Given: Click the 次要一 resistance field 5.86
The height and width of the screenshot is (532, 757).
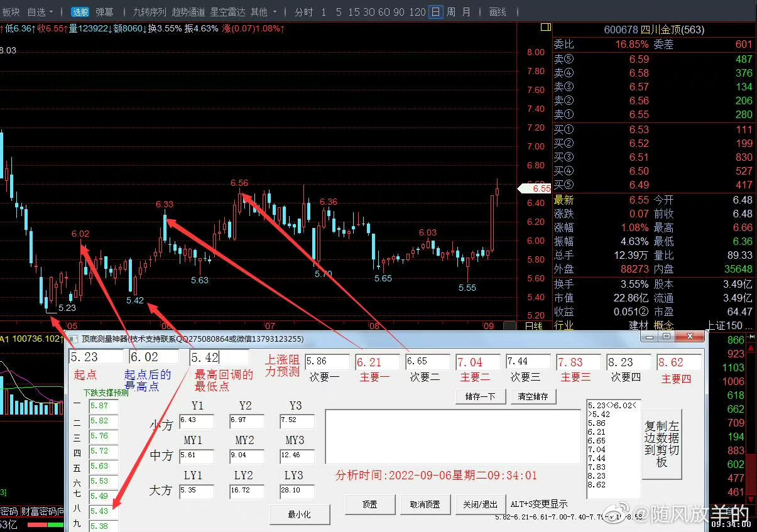Looking at the screenshot, I should pos(327,362).
